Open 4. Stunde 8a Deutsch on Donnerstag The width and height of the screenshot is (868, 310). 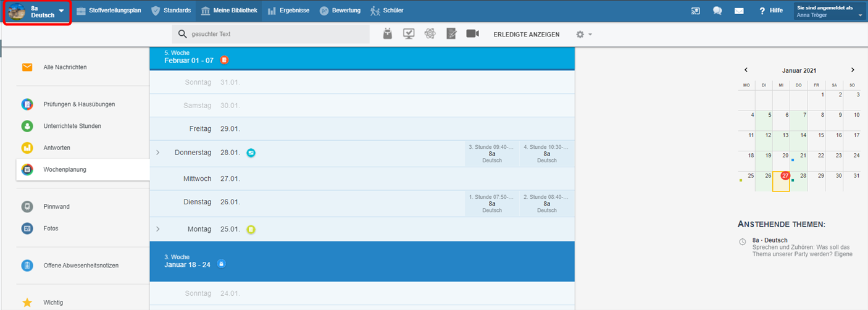click(x=547, y=153)
